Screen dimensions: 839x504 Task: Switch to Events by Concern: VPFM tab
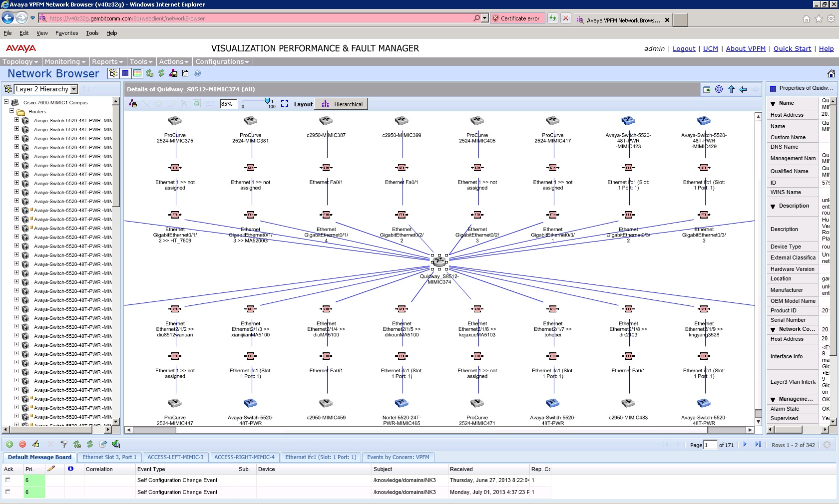398,457
